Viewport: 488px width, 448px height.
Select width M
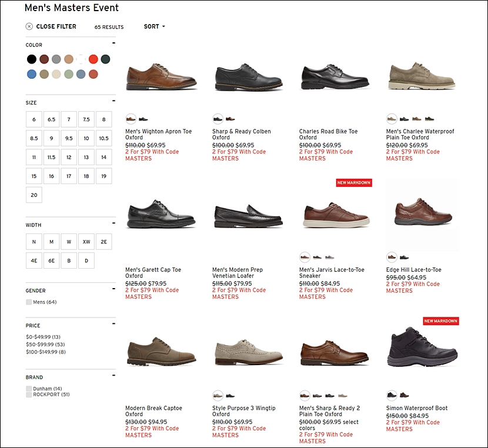(x=51, y=242)
